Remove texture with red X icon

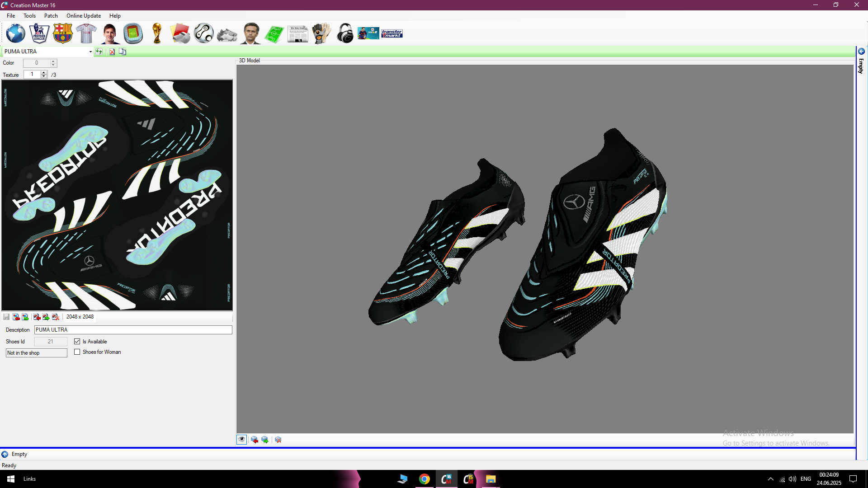(56, 317)
